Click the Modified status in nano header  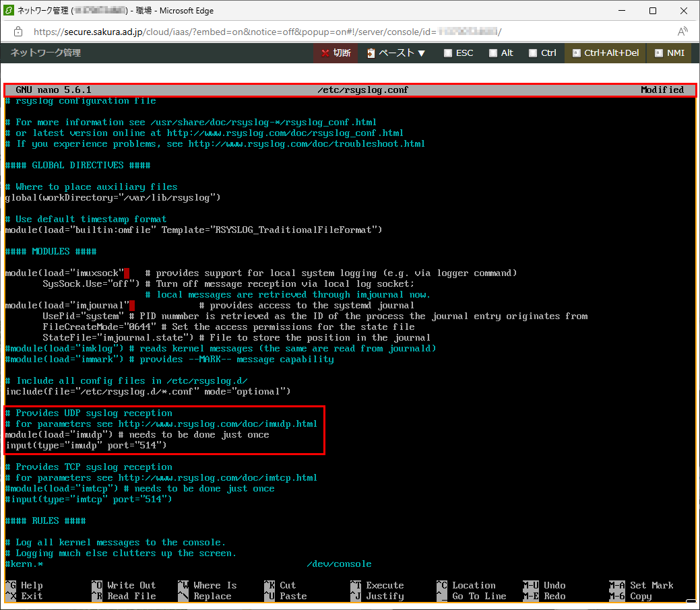[662, 90]
